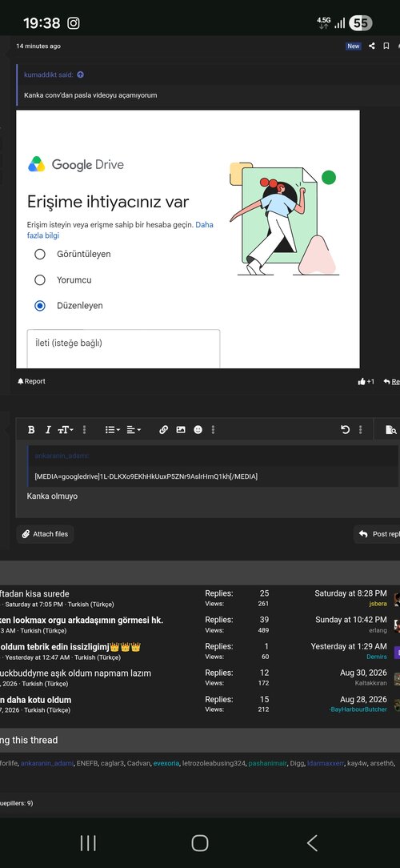
Task: Insert an image in the editor
Action: (x=180, y=429)
